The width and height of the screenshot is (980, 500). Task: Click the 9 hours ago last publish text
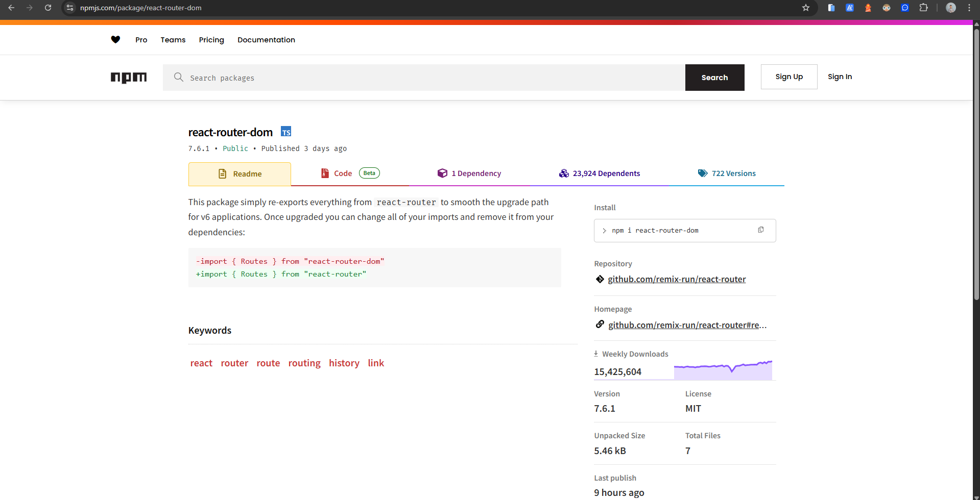click(x=619, y=493)
